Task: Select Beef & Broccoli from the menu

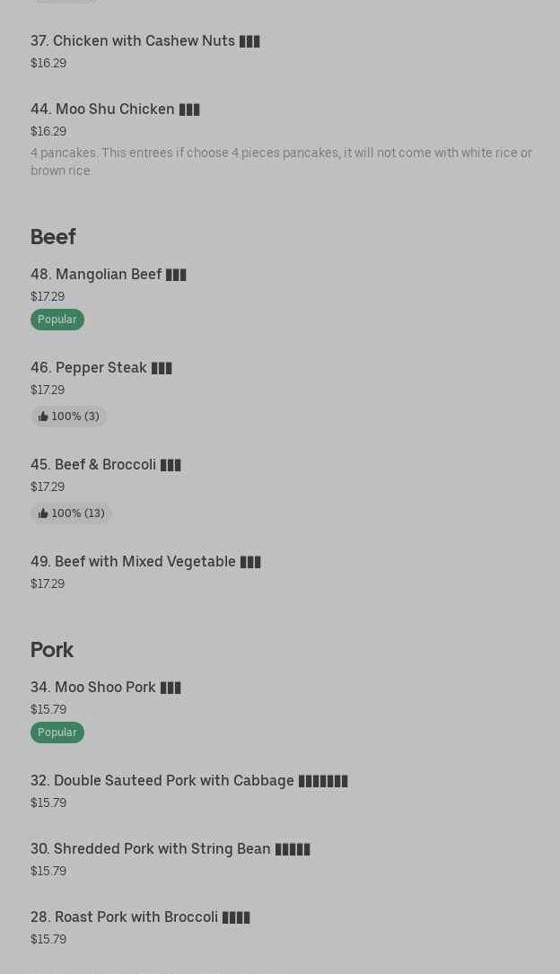Action: (x=105, y=465)
